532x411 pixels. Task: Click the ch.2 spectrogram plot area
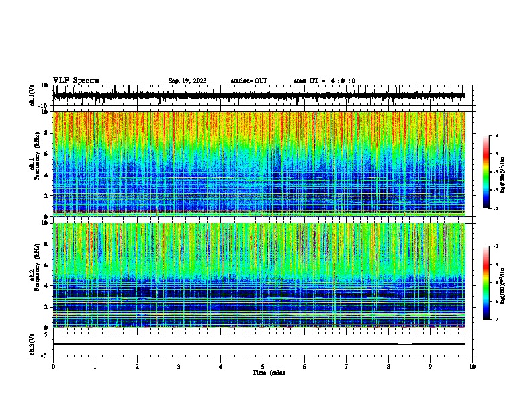[259, 275]
